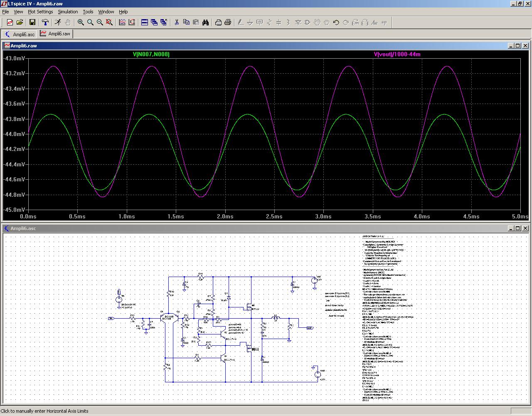
Task: Open the Plot Settings menu
Action: pos(40,12)
